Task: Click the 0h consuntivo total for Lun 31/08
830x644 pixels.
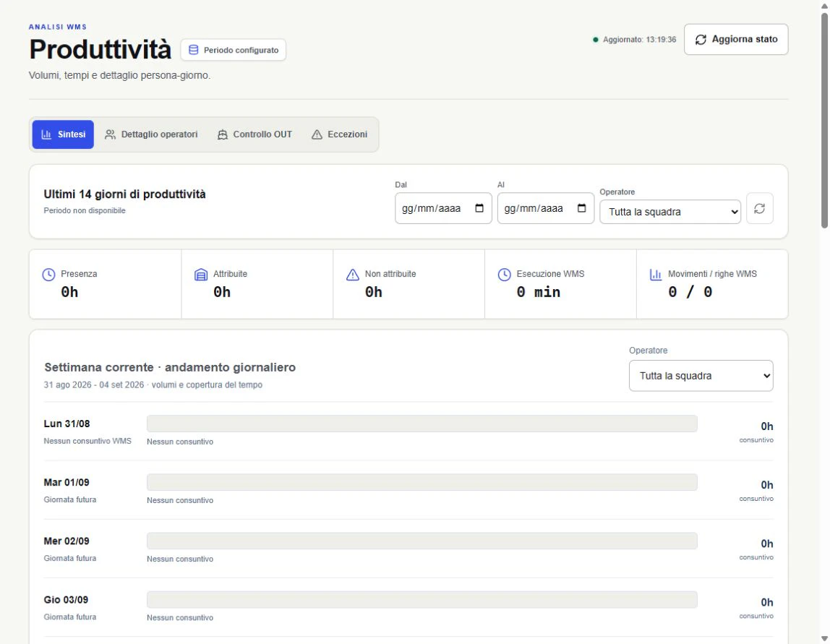Action: coord(767,426)
